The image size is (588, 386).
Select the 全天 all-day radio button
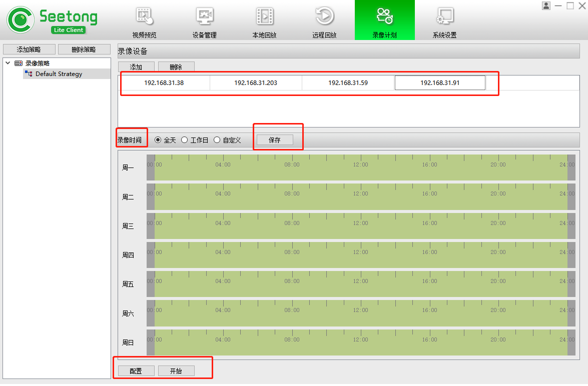158,140
